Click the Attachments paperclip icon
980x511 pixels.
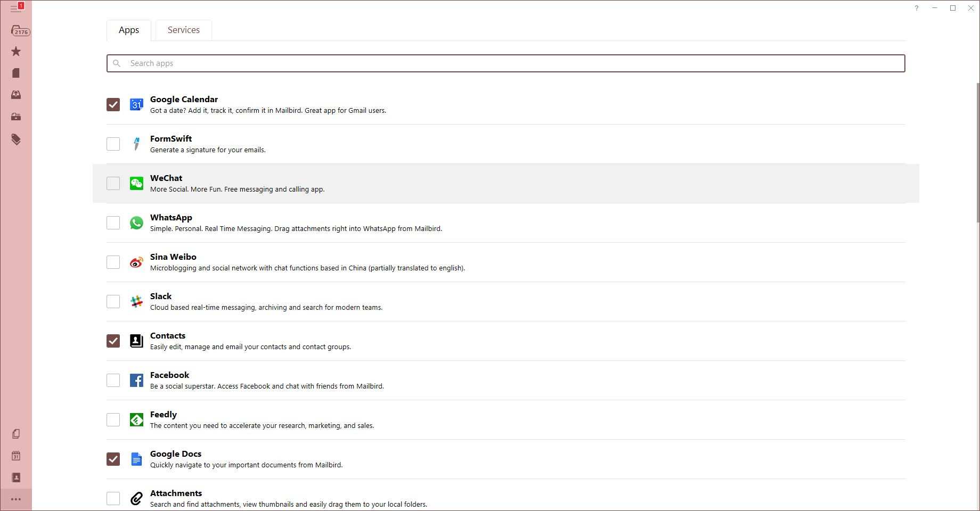point(136,498)
